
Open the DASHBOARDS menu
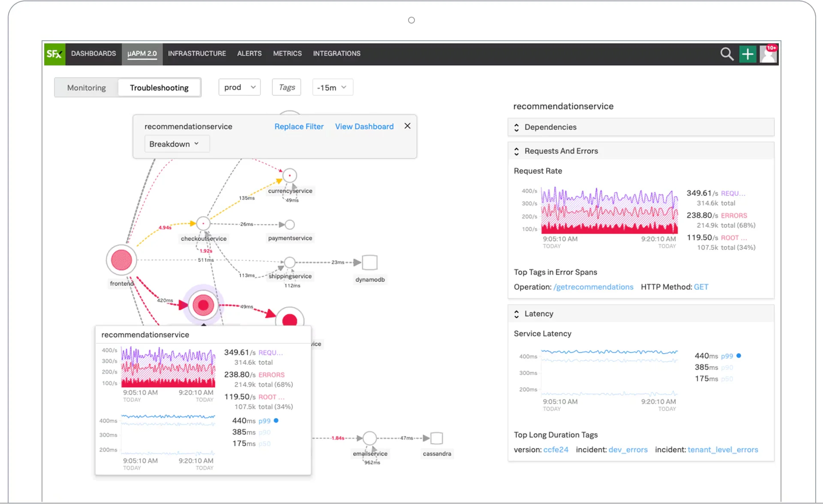pyautogui.click(x=93, y=54)
